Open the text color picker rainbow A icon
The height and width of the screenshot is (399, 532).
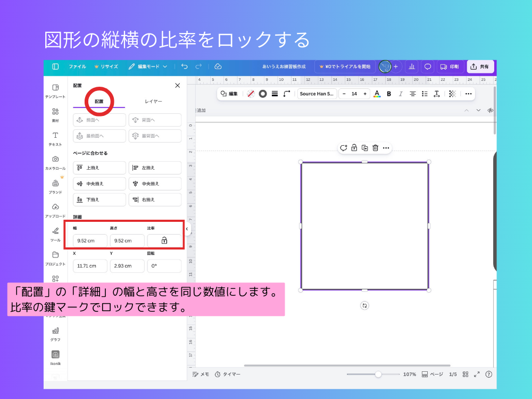point(377,94)
